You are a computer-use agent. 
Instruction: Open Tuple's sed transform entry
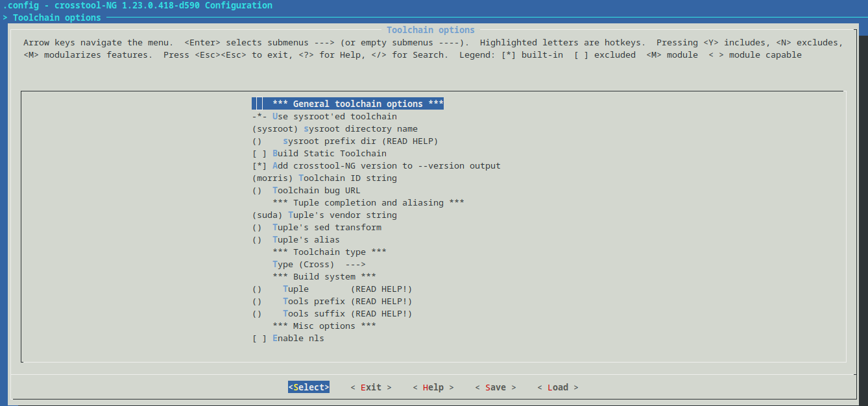[317, 227]
